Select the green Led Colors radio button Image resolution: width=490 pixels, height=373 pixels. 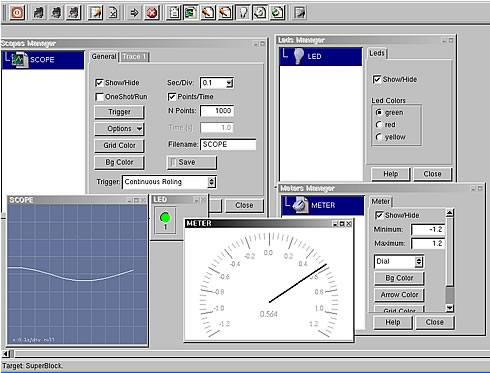point(379,113)
